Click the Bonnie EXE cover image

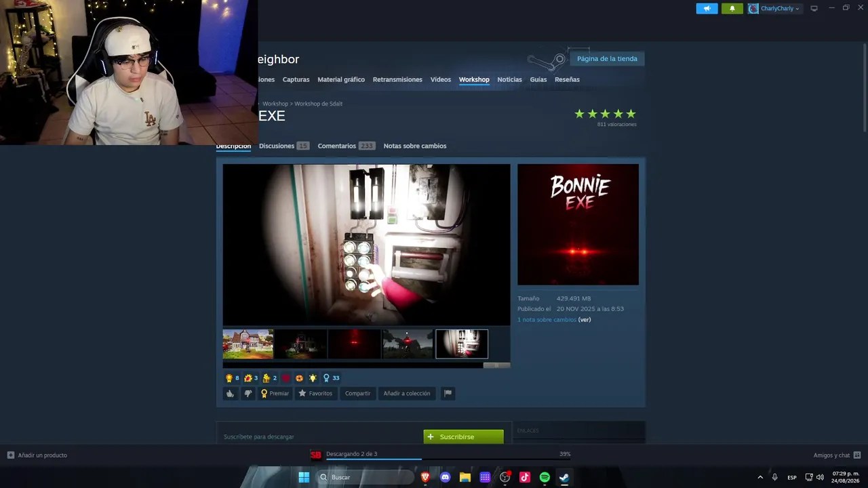(578, 224)
